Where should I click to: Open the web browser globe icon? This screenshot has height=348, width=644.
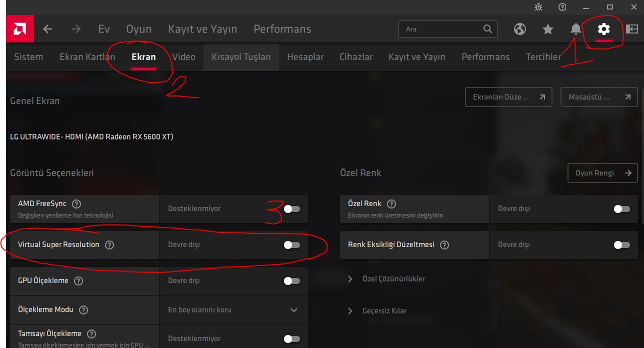(x=520, y=29)
